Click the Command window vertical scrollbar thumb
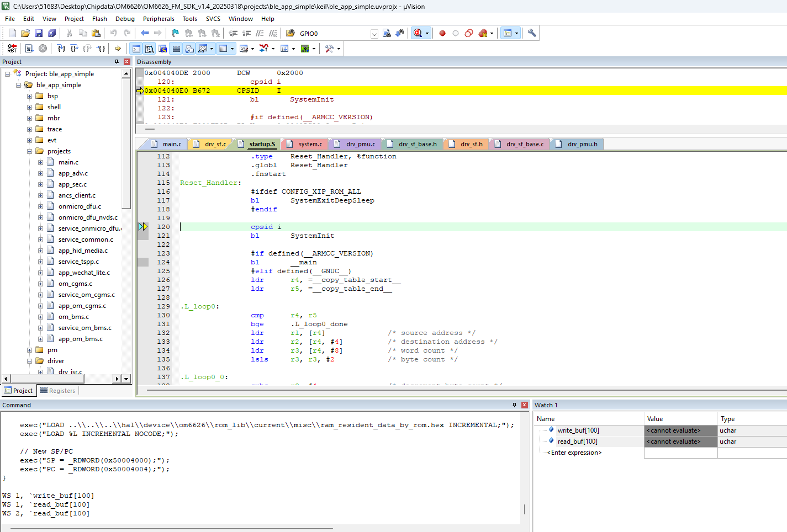The width and height of the screenshot is (787, 532). click(525, 509)
